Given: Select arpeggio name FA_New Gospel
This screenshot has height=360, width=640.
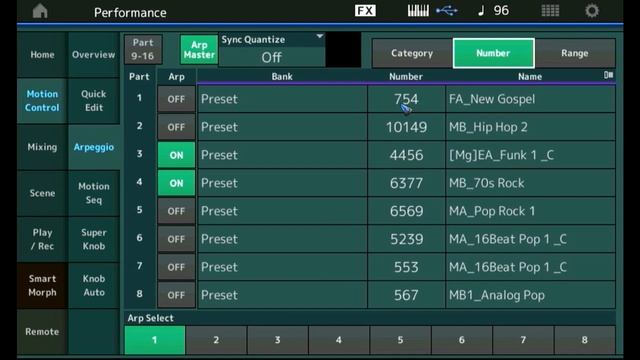Looking at the screenshot, I should pos(531,99).
